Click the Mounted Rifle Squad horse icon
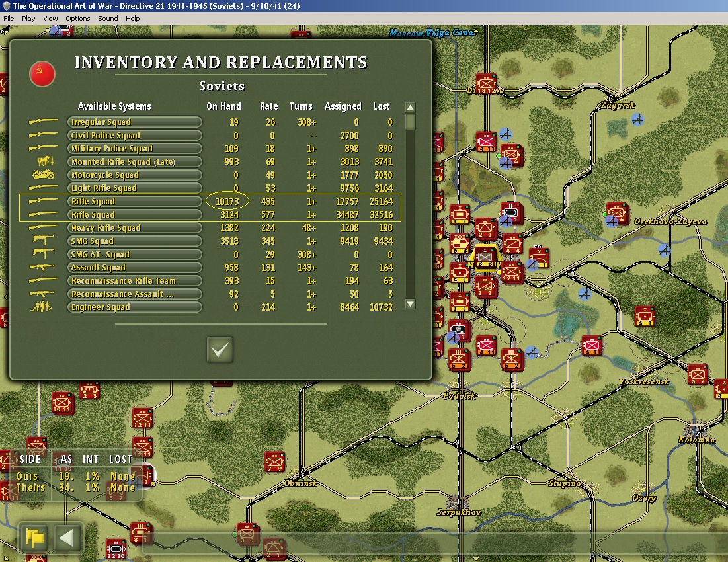Viewport: 728px width, 562px height. click(46, 161)
